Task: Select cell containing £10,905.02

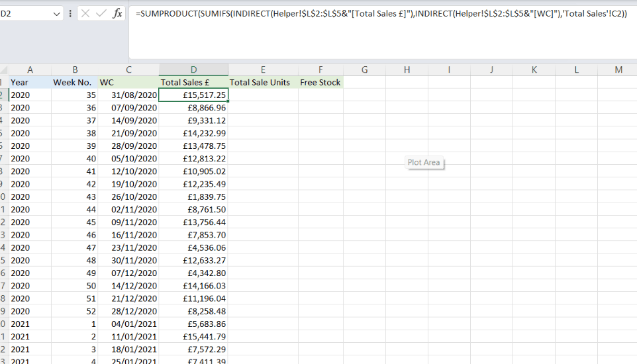Action: pos(193,171)
